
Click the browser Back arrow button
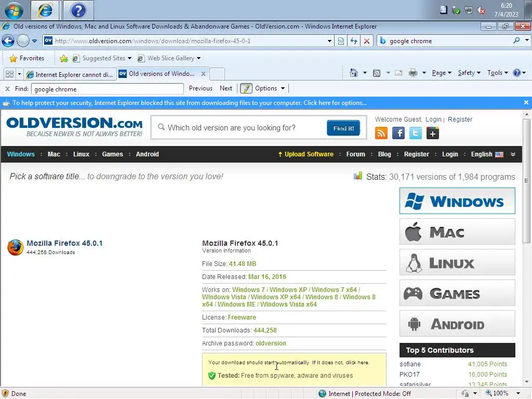click(x=8, y=41)
